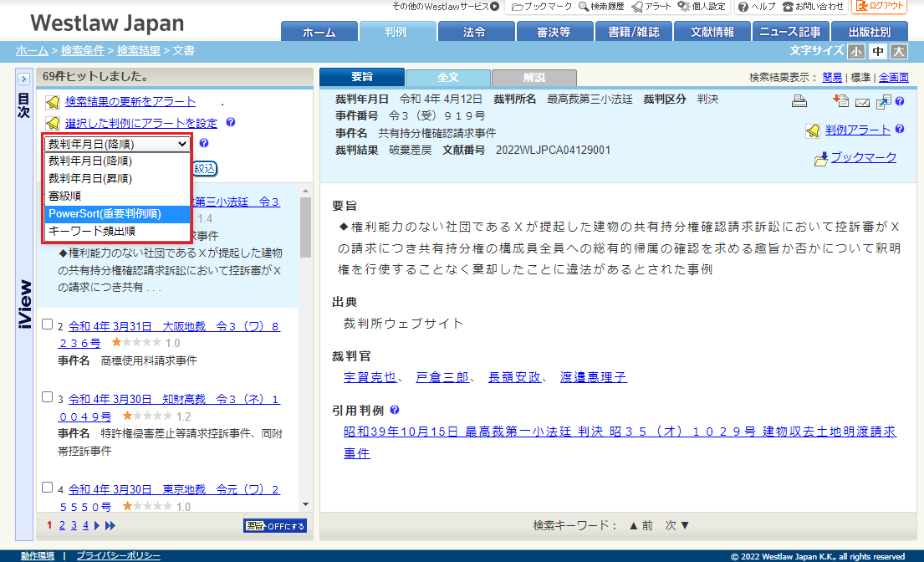
Task: Set font size to 中
Action: pos(877,51)
